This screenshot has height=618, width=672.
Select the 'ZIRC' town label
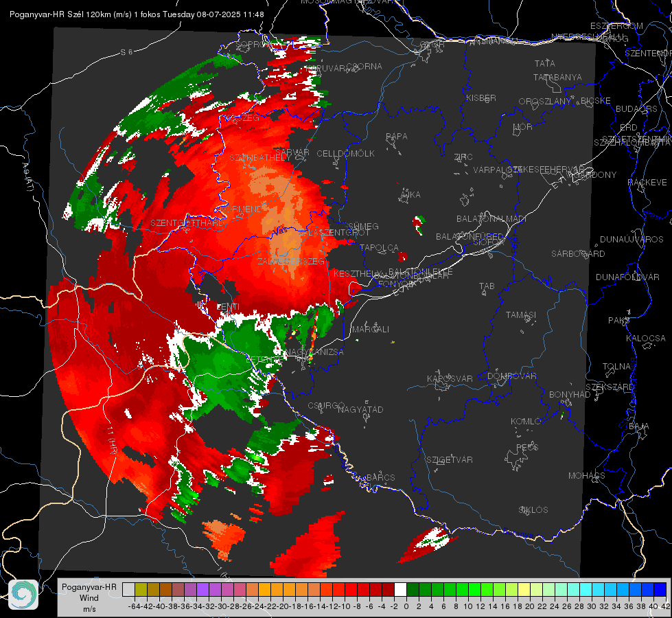pyautogui.click(x=463, y=157)
